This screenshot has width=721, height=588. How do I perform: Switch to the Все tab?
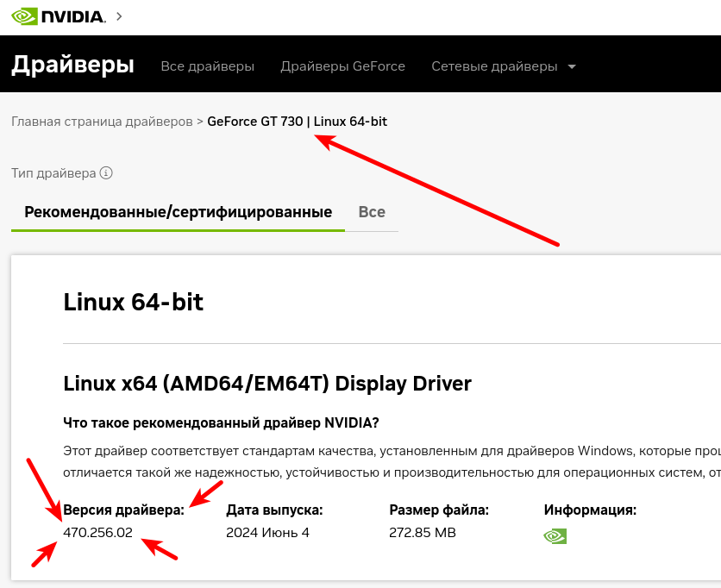click(x=372, y=212)
